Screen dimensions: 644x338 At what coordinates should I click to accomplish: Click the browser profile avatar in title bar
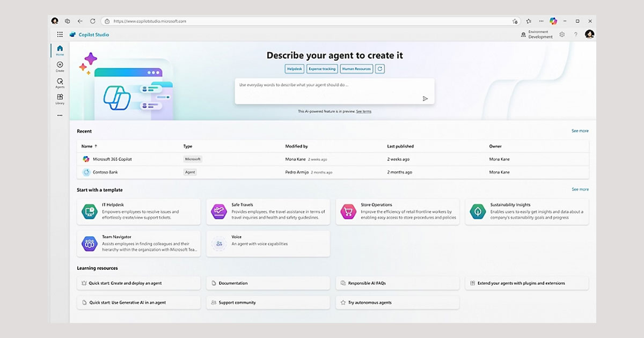coord(55,21)
